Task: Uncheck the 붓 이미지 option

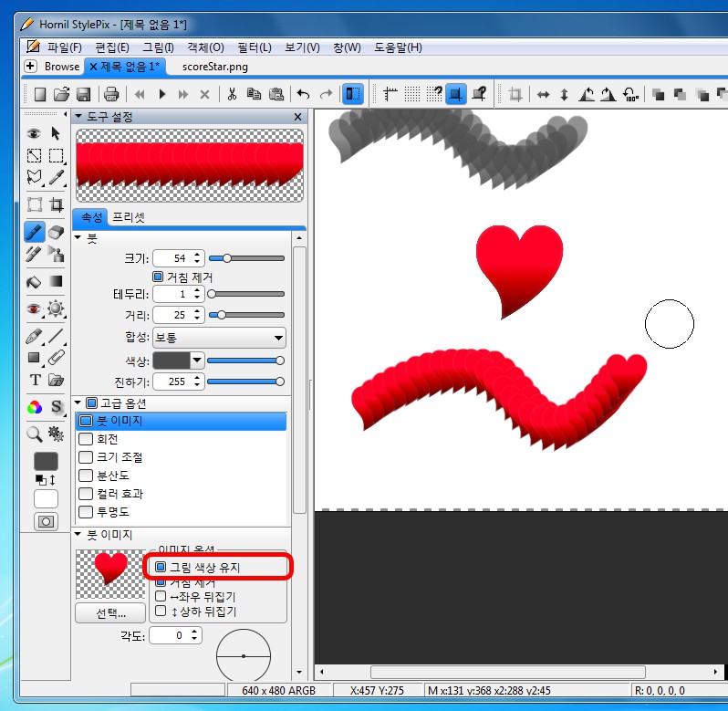Action: [86, 421]
